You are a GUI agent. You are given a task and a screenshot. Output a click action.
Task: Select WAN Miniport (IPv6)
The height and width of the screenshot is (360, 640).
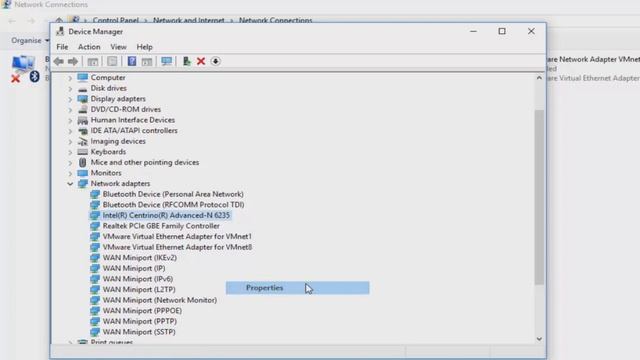(x=138, y=279)
